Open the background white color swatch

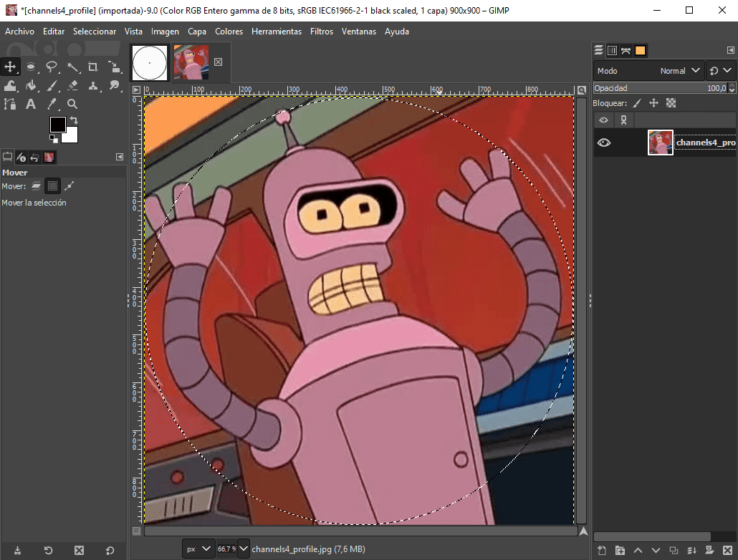72,137
